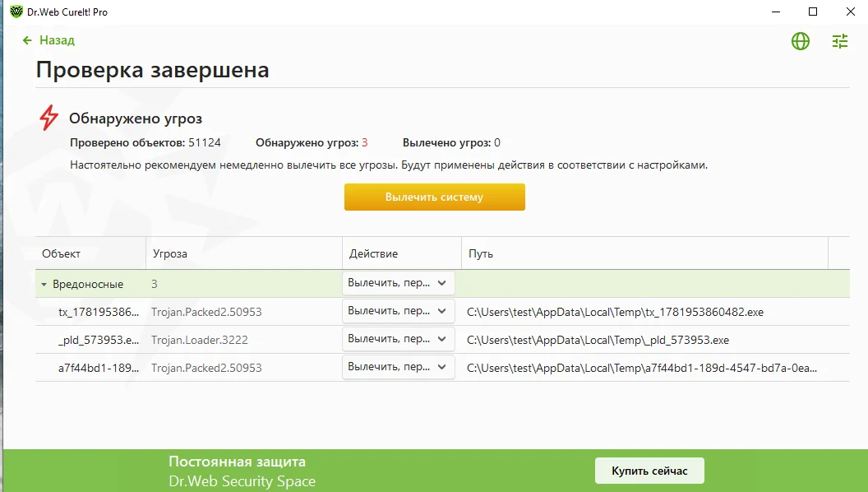Open action dropdown for Вредоносные group
The width and height of the screenshot is (868, 492).
point(398,283)
